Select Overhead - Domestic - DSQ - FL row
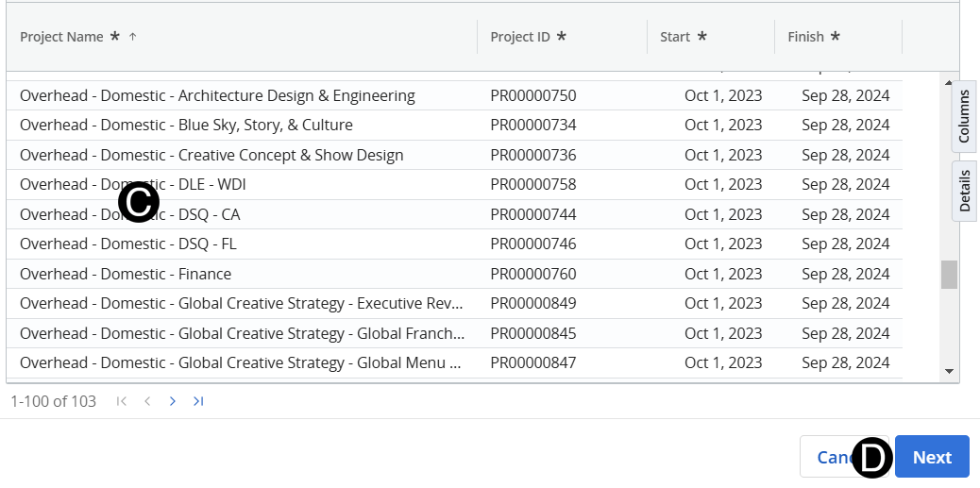 click(x=127, y=244)
